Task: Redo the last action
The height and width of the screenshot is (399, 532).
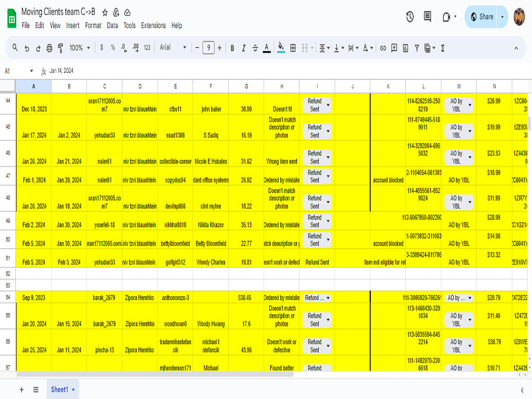Action: 38,48
